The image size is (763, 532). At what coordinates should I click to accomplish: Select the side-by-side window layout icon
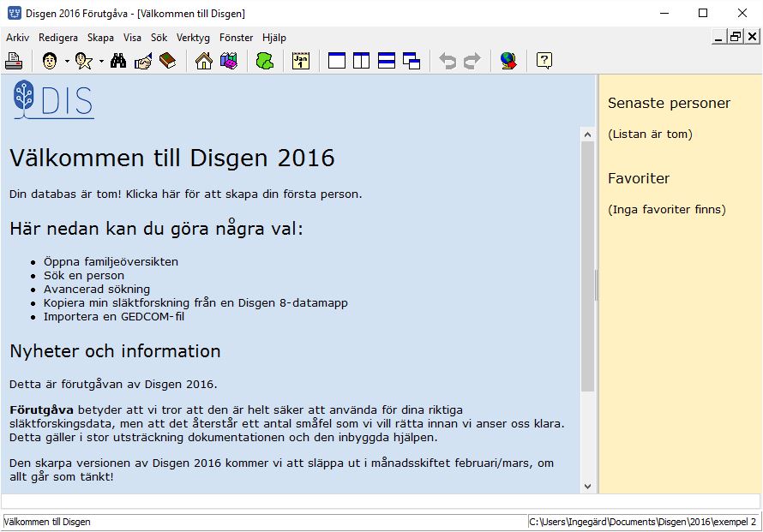362,61
